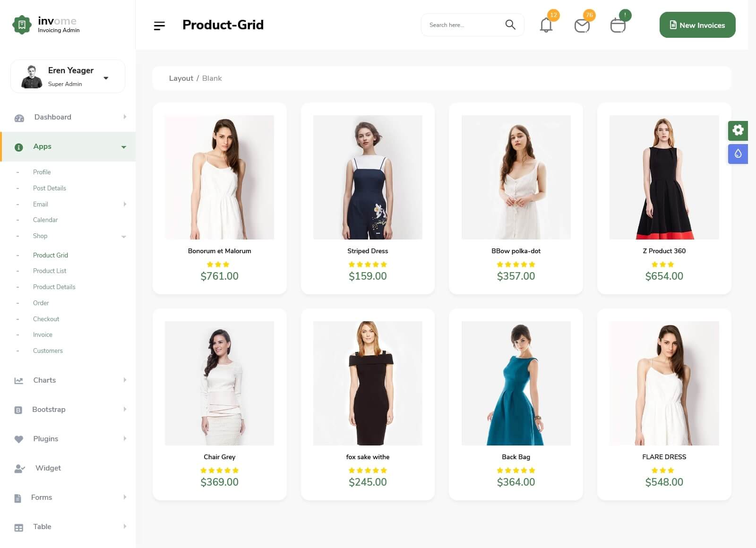Expand the Charts menu
This screenshot has width=756, height=548.
click(x=125, y=380)
